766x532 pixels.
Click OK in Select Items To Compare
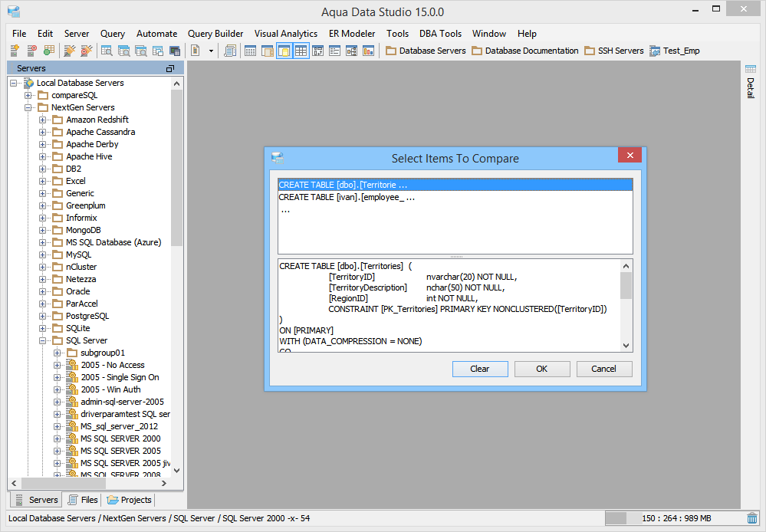[542, 369]
